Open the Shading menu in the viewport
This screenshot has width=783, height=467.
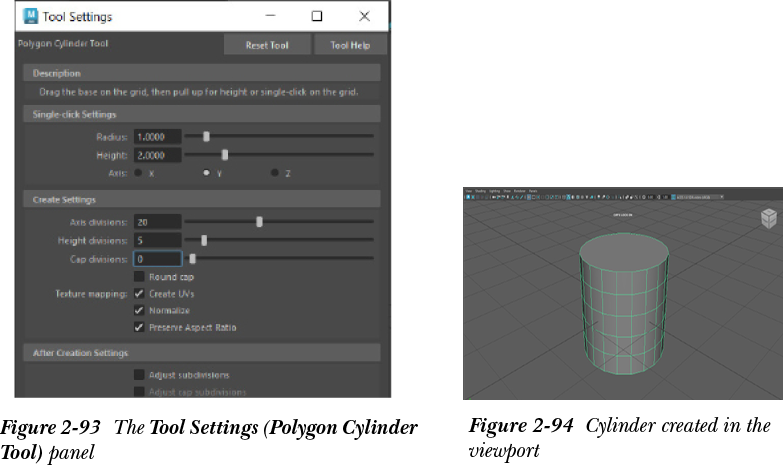481,190
